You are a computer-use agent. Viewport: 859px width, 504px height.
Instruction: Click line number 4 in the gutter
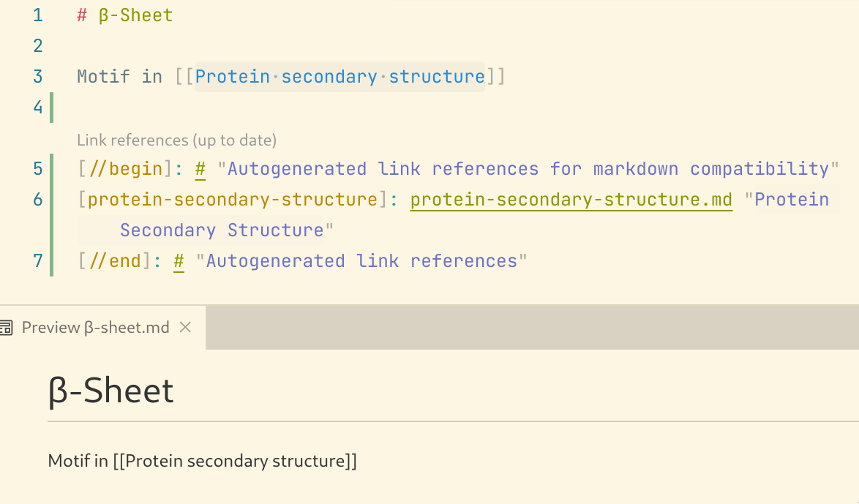tap(38, 107)
